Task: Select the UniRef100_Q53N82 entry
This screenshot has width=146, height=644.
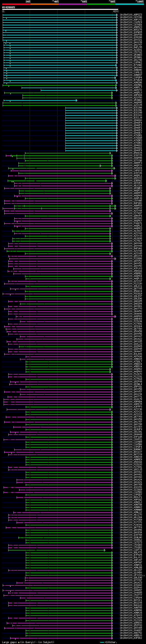Action: tap(131, 100)
